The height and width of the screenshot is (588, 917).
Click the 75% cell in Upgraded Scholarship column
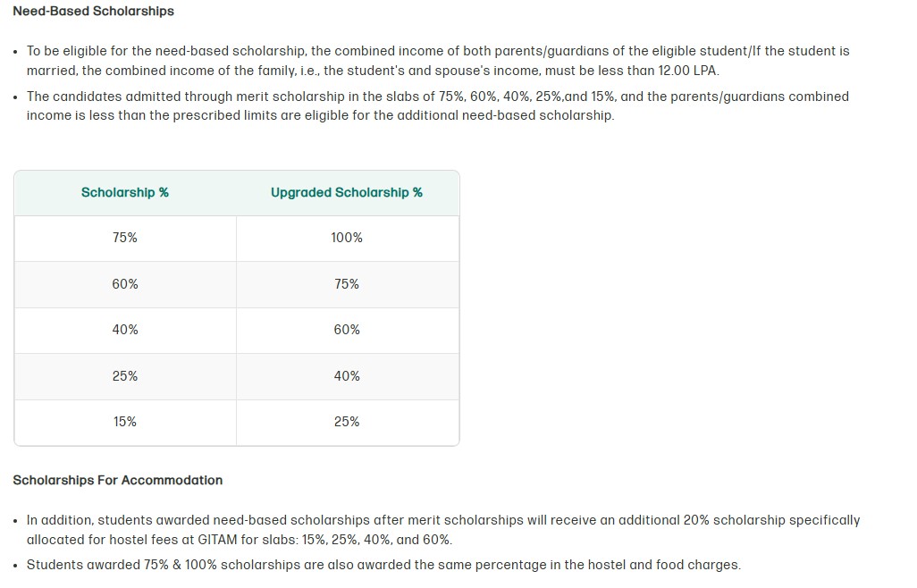click(x=347, y=284)
